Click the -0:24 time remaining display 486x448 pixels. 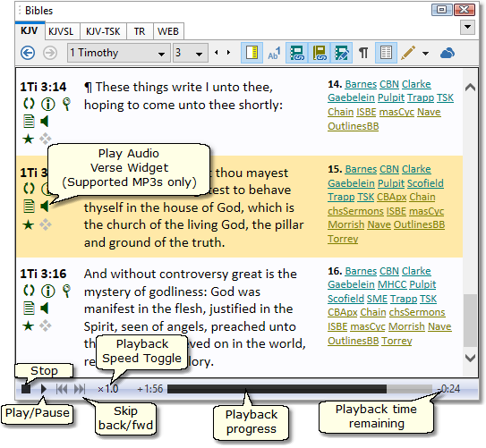(448, 389)
